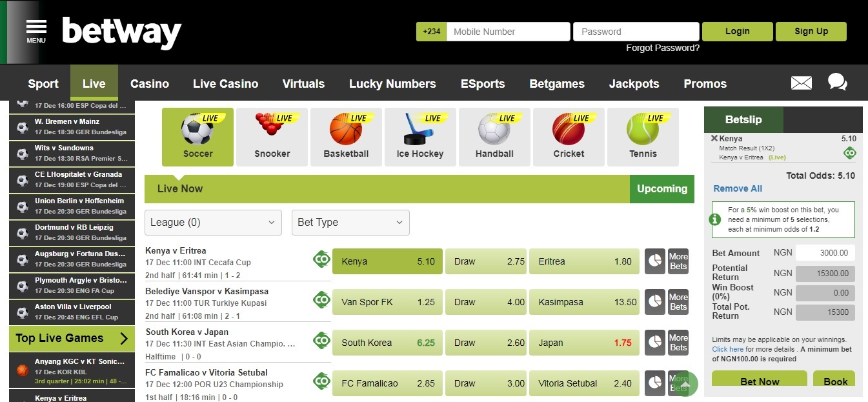The height and width of the screenshot is (402, 868).
Task: Open the League (0) dropdown
Action: click(213, 223)
